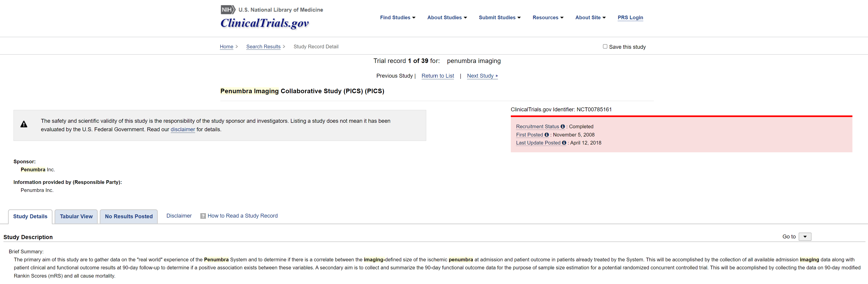Viewport: 868px width, 284px height.
Task: Click 'April 12, 2018' last update date
Action: coord(586,143)
